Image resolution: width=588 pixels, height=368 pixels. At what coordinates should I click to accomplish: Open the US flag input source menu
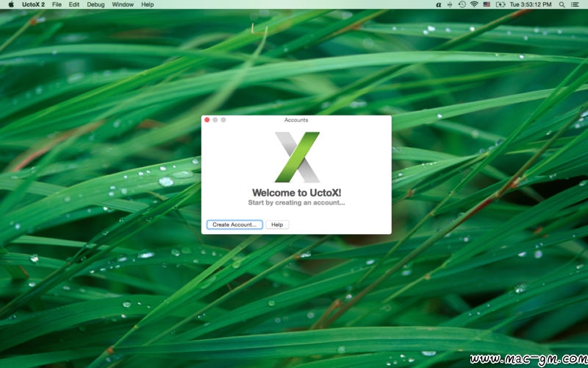(487, 4)
